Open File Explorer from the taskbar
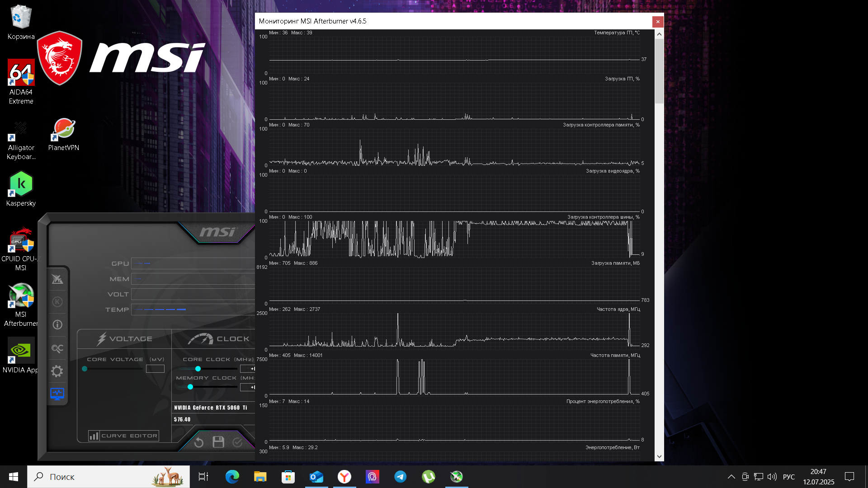This screenshot has width=868, height=488. [x=260, y=477]
